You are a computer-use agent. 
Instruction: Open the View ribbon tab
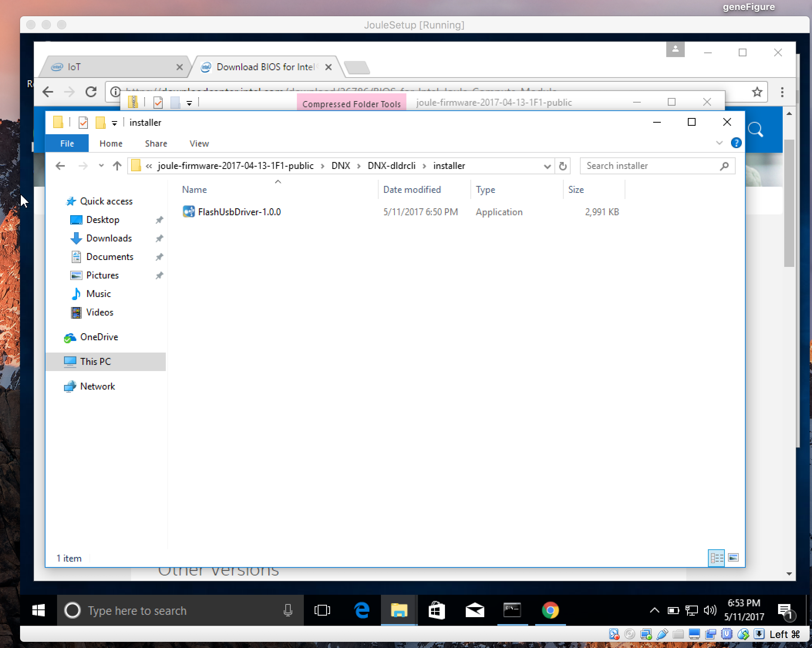click(x=199, y=143)
